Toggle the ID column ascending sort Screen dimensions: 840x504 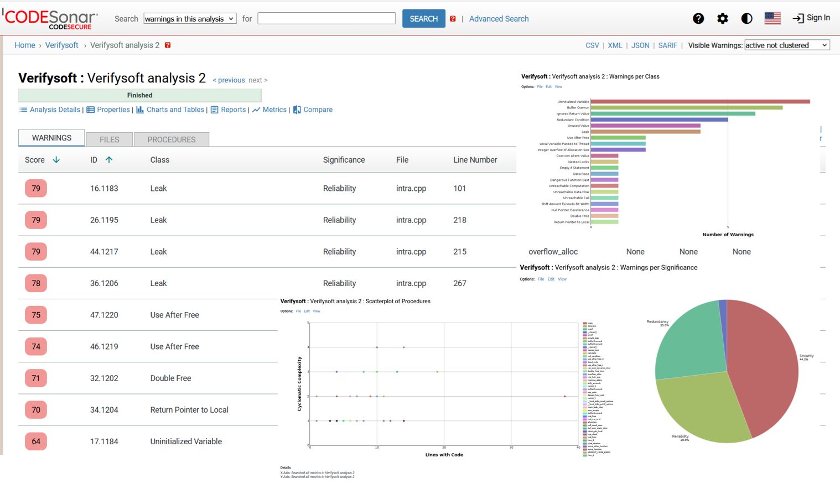(x=109, y=159)
